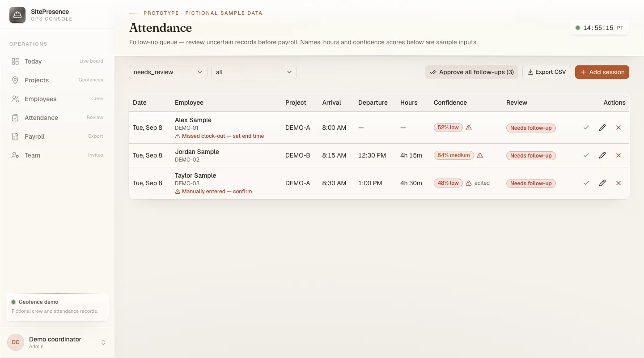Open the 'all' project filter dropdown
The height and width of the screenshot is (358, 644).
(x=254, y=72)
